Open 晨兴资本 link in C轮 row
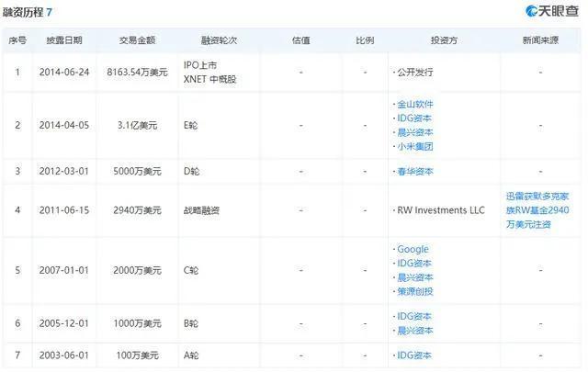This screenshot has width=588, height=372. coord(414,277)
